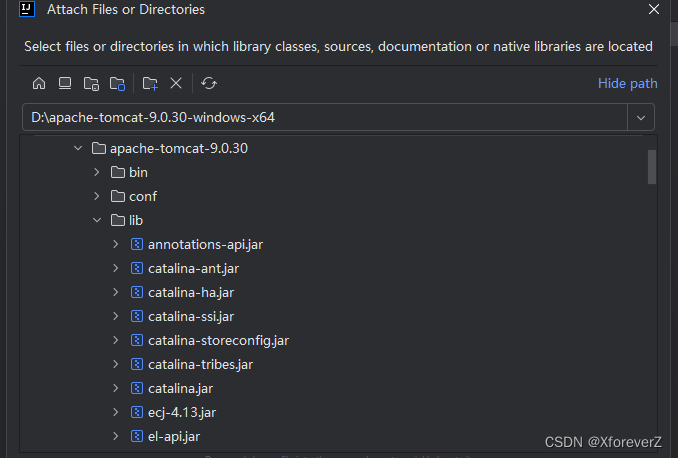This screenshot has width=678, height=458.
Task: Click the jar icon beside catalina-ssi.jar
Action: [x=137, y=317]
